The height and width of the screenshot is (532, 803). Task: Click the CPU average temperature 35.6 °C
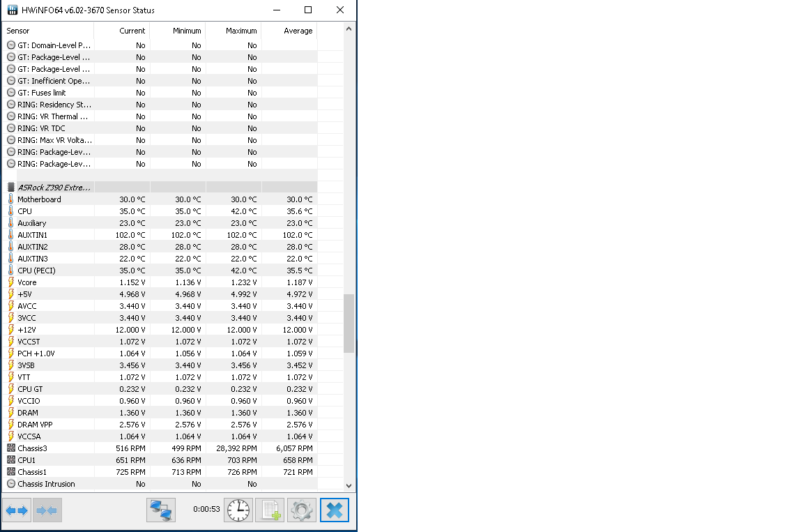300,211
